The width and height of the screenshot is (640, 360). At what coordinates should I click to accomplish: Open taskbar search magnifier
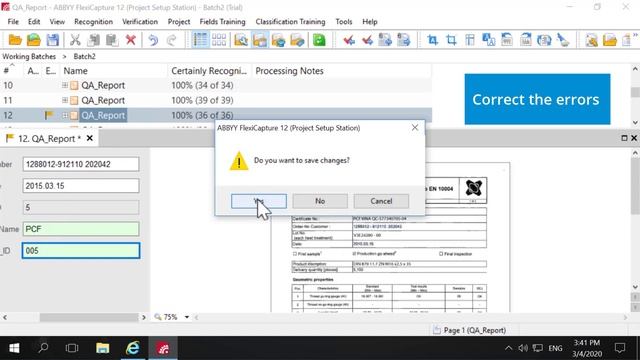pos(43,348)
